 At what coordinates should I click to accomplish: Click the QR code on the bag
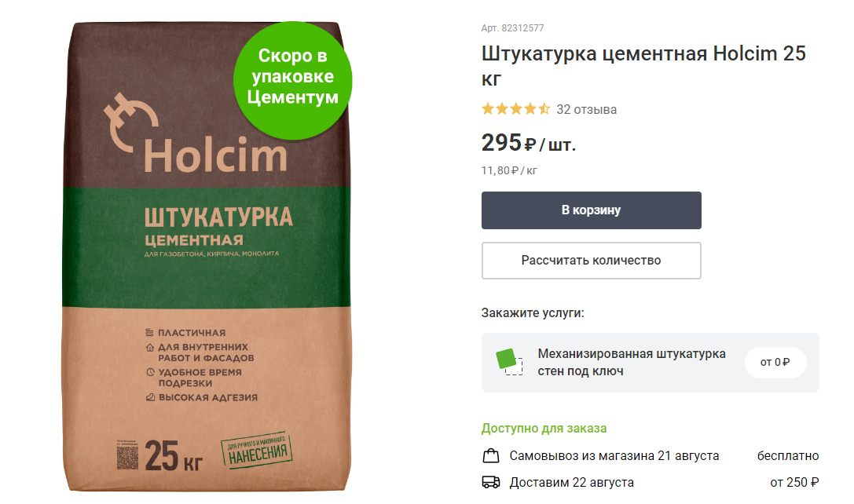coord(127,455)
